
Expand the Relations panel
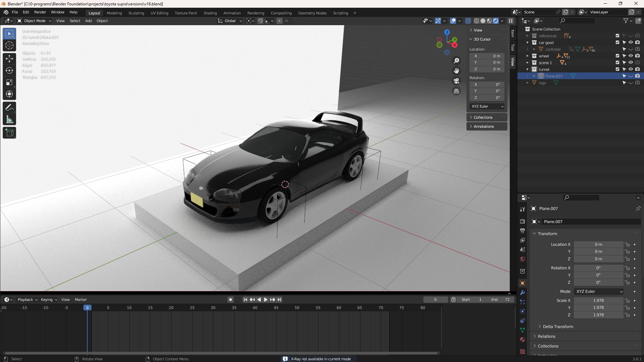pyautogui.click(x=546, y=337)
